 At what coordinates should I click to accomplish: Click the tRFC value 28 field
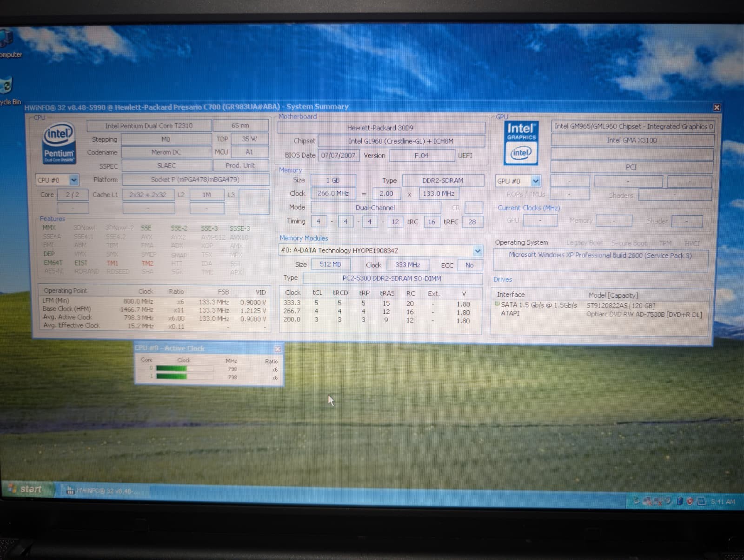click(472, 222)
